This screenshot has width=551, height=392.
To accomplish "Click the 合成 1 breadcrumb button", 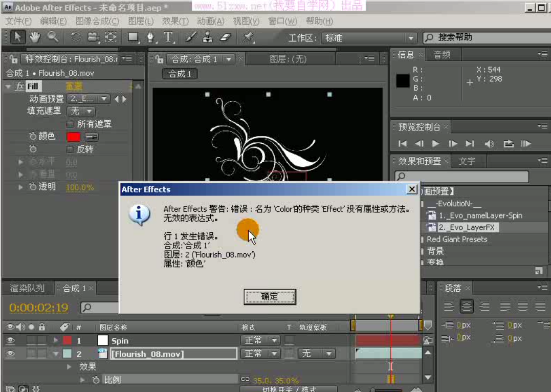I will pos(180,74).
